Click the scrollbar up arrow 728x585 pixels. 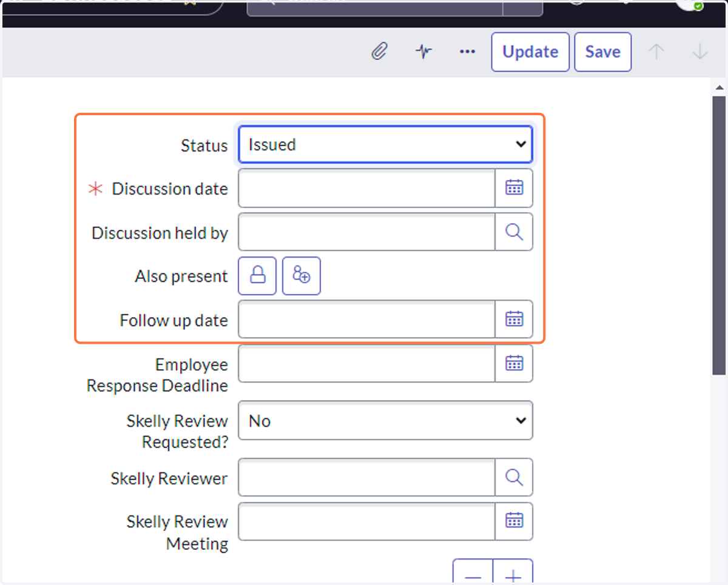click(718, 87)
